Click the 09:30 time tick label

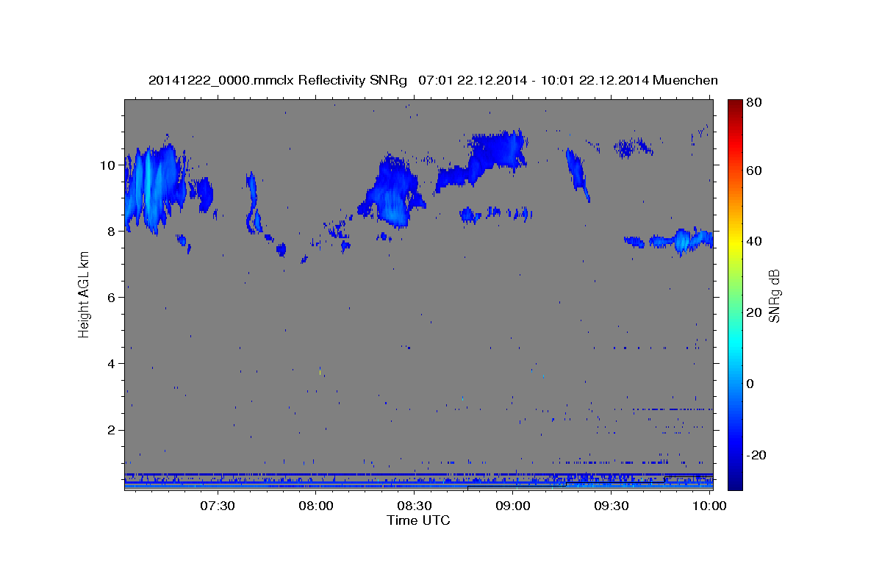(x=611, y=506)
